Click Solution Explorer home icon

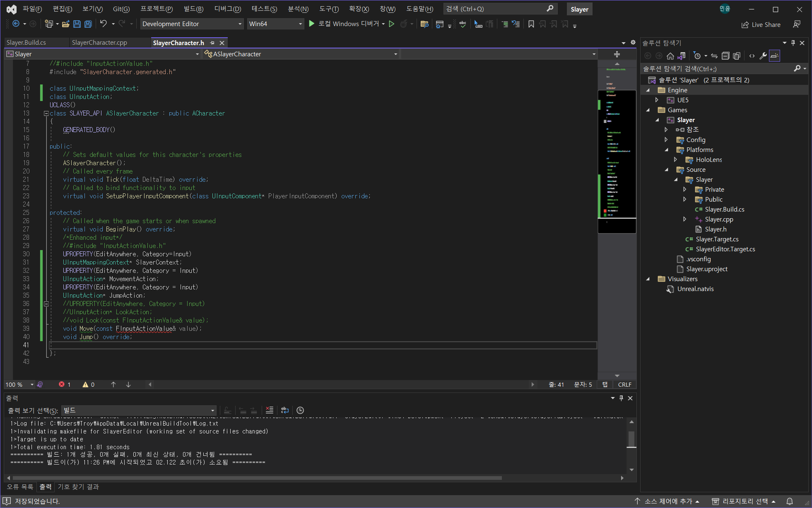tap(670, 56)
